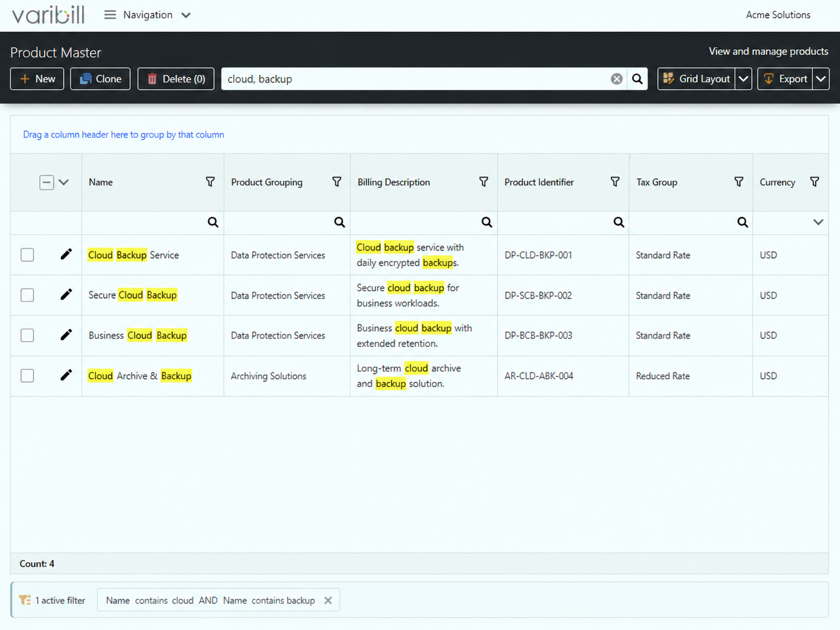Select the Secure Cloud Backup row checkbox
The image size is (840, 630).
pyautogui.click(x=27, y=295)
